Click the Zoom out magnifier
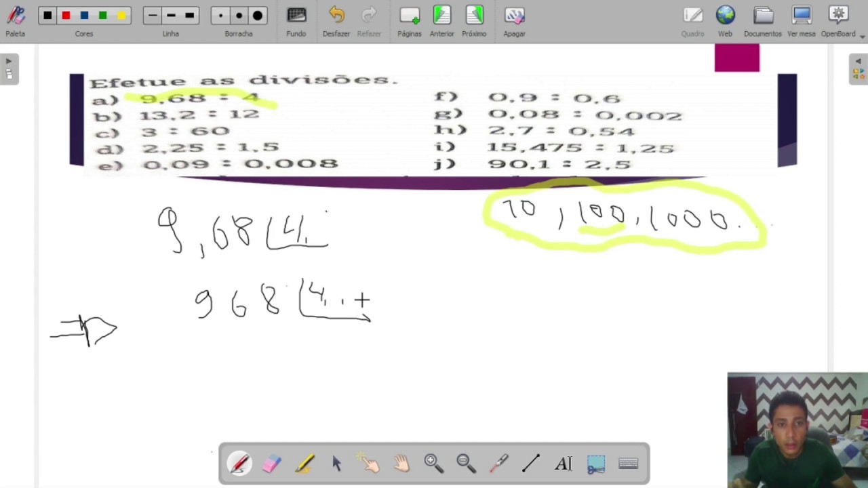The image size is (868, 488). click(x=467, y=464)
